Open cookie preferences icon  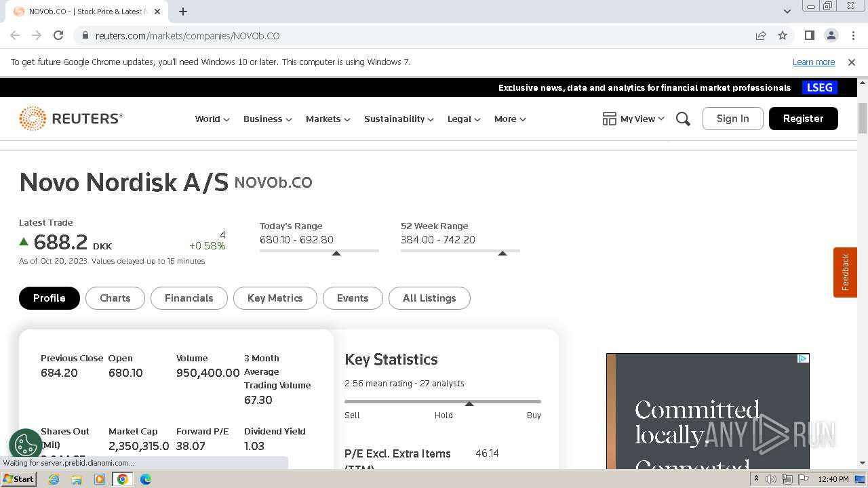tap(26, 445)
